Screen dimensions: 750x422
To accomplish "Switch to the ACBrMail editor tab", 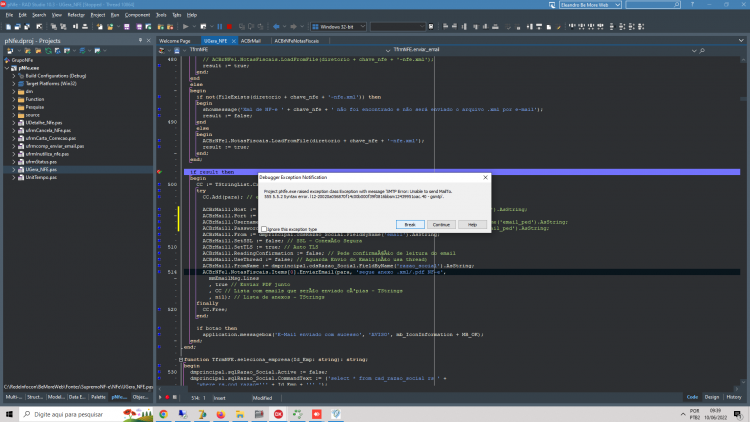I will coord(251,41).
